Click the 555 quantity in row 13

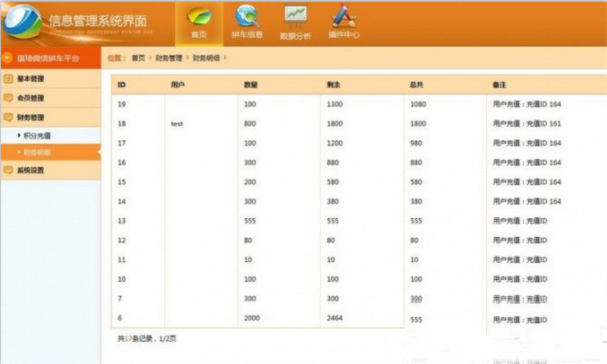click(250, 221)
